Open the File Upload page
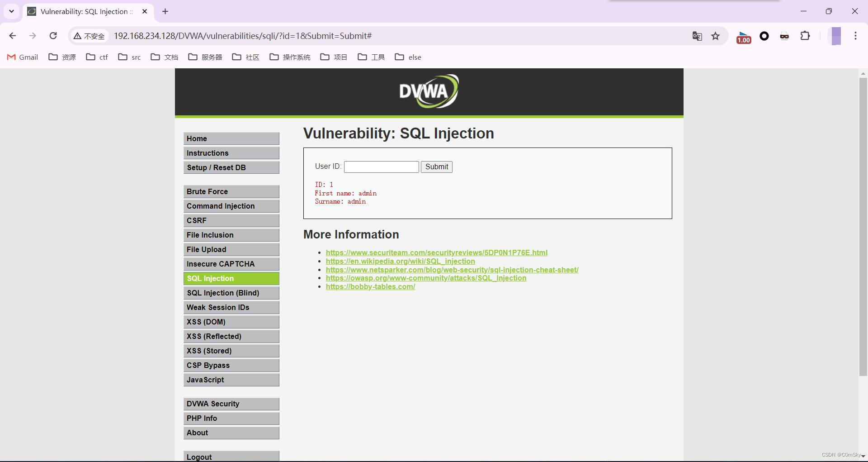This screenshot has height=462, width=868. pos(231,249)
